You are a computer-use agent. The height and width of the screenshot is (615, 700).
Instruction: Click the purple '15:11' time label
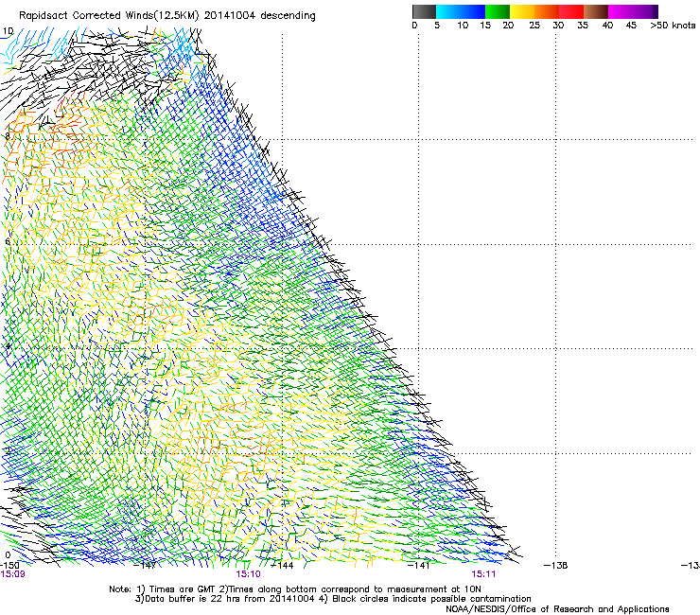[483, 574]
